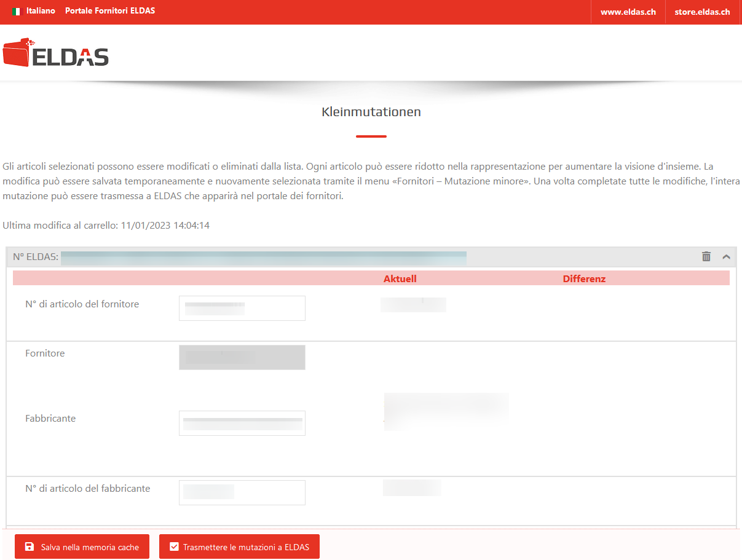Click the ELDAS logo
Image resolution: width=742 pixels, height=560 pixels.
tap(56, 53)
